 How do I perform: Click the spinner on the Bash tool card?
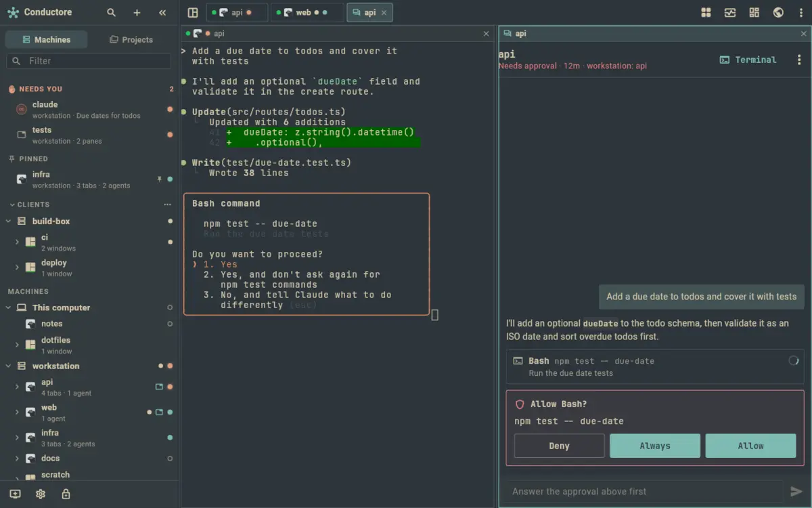click(794, 361)
